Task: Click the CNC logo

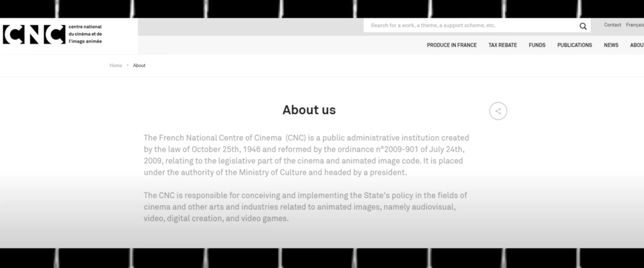Action: tap(34, 34)
